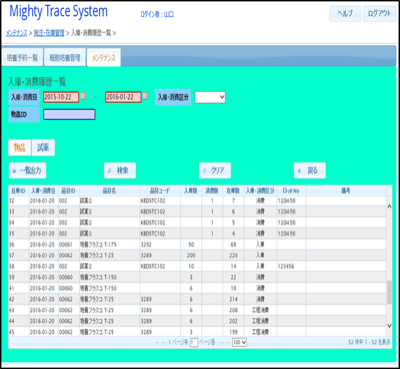Sort by the ロットNo column header
This screenshot has width=400, height=369.
[291, 191]
